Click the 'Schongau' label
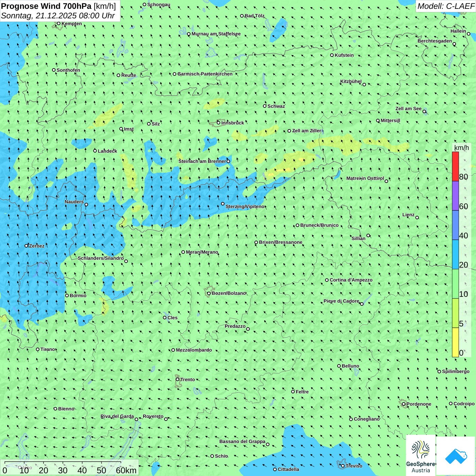 [159, 4]
